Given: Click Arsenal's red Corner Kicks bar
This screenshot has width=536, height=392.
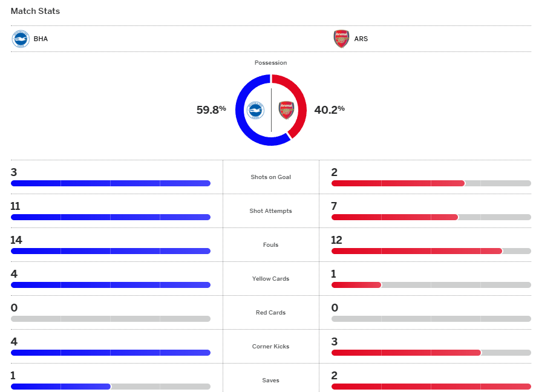Looking at the screenshot, I should pos(405,353).
